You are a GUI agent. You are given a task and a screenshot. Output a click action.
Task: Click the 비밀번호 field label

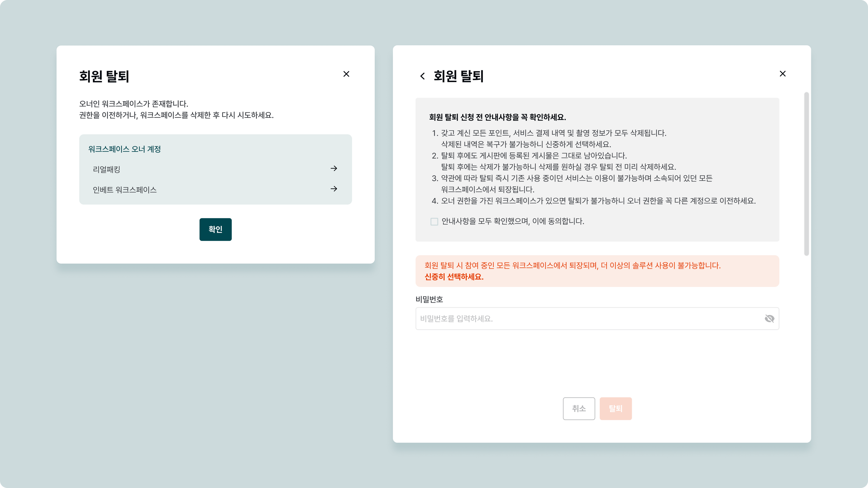coord(429,300)
